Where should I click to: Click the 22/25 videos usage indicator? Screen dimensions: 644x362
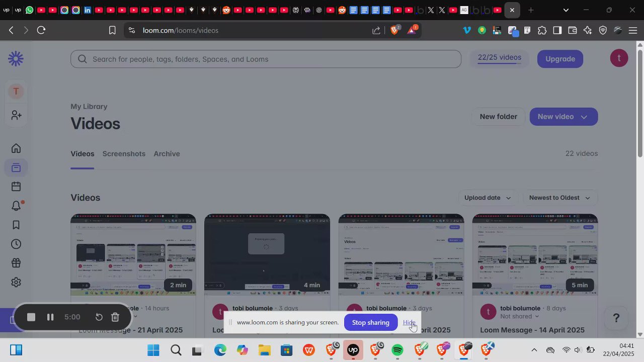pyautogui.click(x=500, y=58)
